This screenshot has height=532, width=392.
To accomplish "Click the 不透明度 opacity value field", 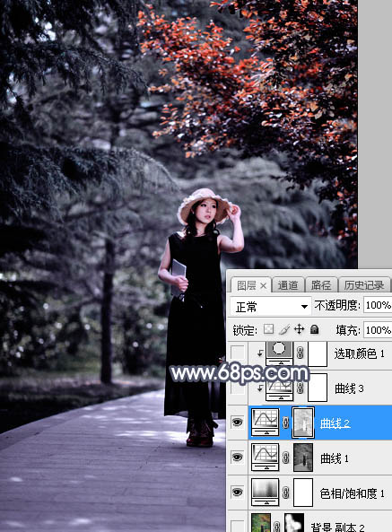I will [x=378, y=305].
